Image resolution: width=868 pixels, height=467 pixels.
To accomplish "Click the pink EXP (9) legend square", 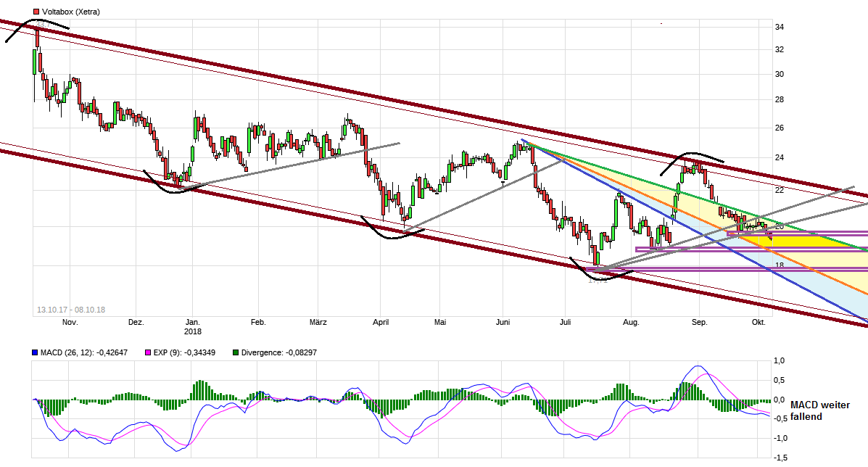I will (149, 352).
